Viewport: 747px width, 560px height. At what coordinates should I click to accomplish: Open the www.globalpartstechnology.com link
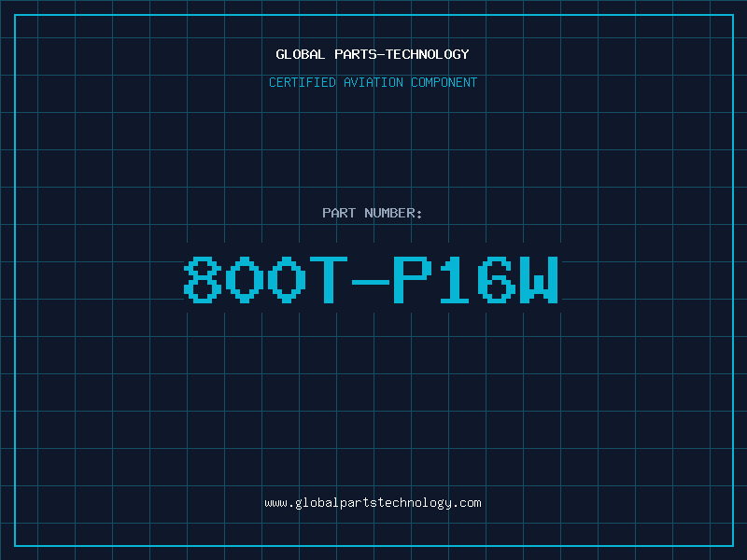point(373,503)
